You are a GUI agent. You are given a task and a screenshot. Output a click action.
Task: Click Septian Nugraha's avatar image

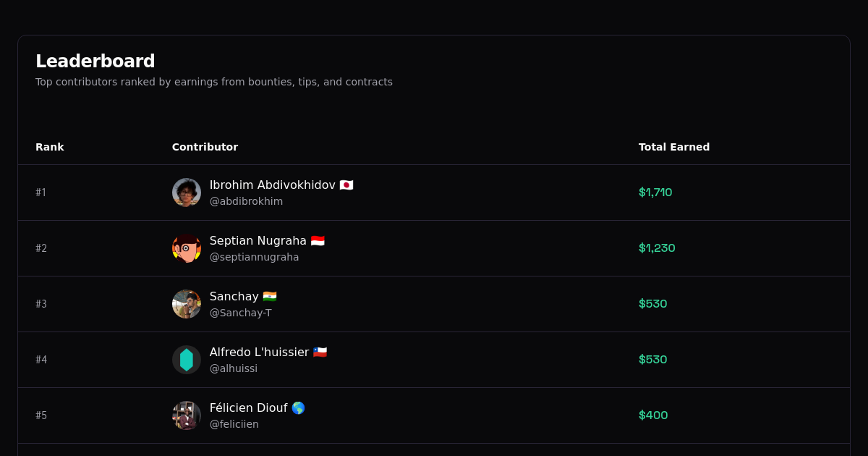tap(187, 248)
